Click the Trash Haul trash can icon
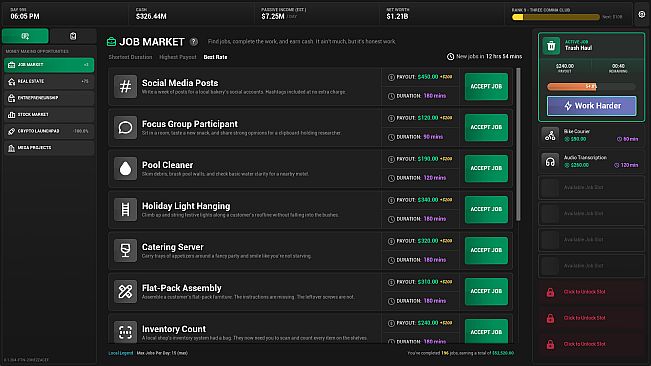Viewport: 651px width, 366px height. pos(551,46)
